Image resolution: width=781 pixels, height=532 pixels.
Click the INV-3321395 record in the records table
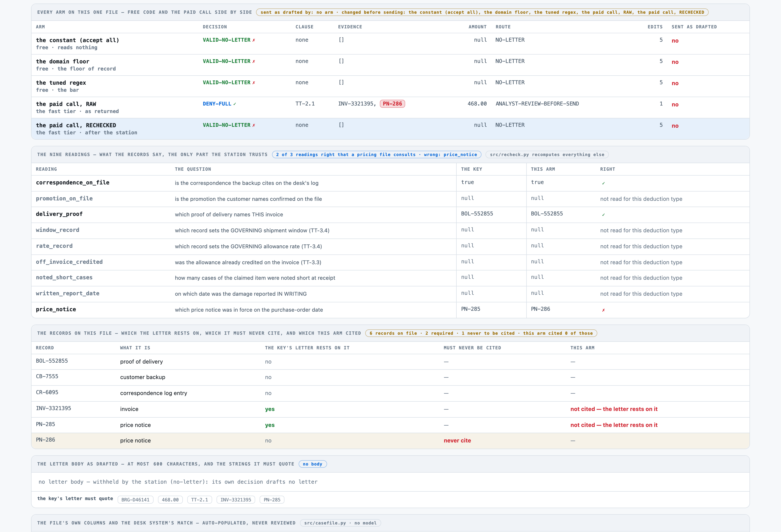click(53, 409)
